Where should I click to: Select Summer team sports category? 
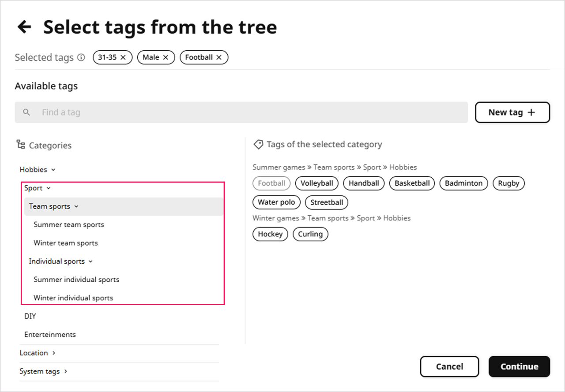click(69, 225)
